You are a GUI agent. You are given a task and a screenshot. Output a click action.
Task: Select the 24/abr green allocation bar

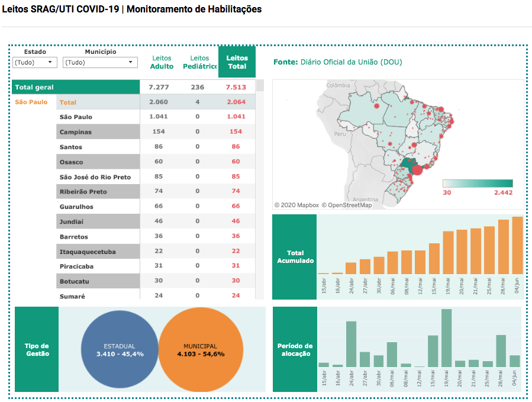tap(351, 344)
